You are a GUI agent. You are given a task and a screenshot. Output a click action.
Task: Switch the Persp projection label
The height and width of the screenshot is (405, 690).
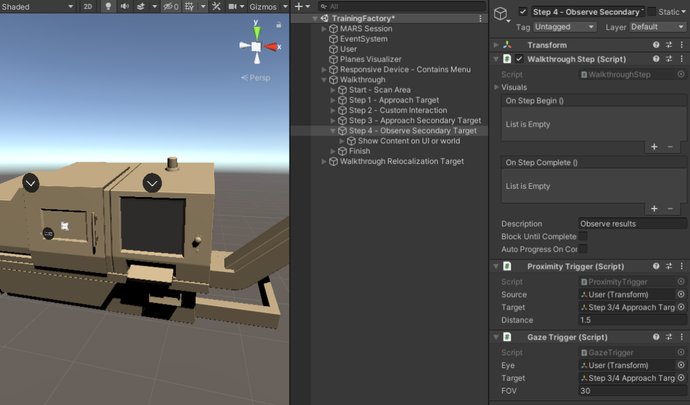point(256,78)
